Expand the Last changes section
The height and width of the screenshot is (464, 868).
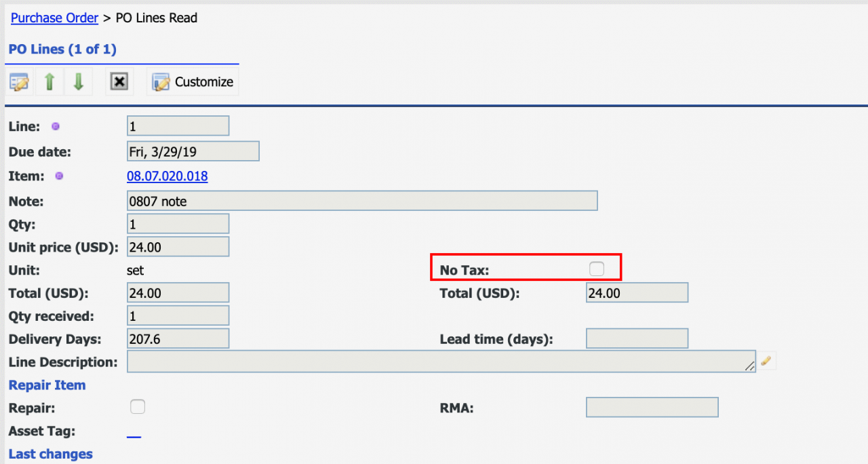(50, 454)
